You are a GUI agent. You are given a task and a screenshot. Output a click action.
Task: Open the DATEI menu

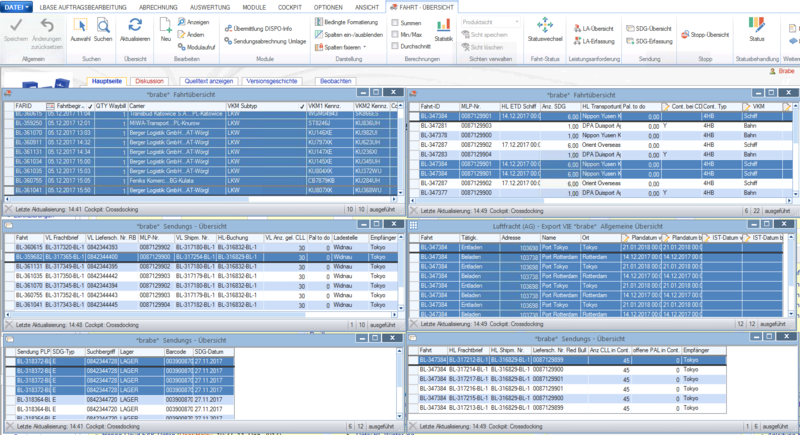point(17,7)
